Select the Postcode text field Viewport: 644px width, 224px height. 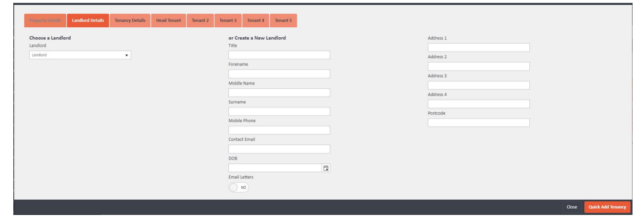click(478, 123)
